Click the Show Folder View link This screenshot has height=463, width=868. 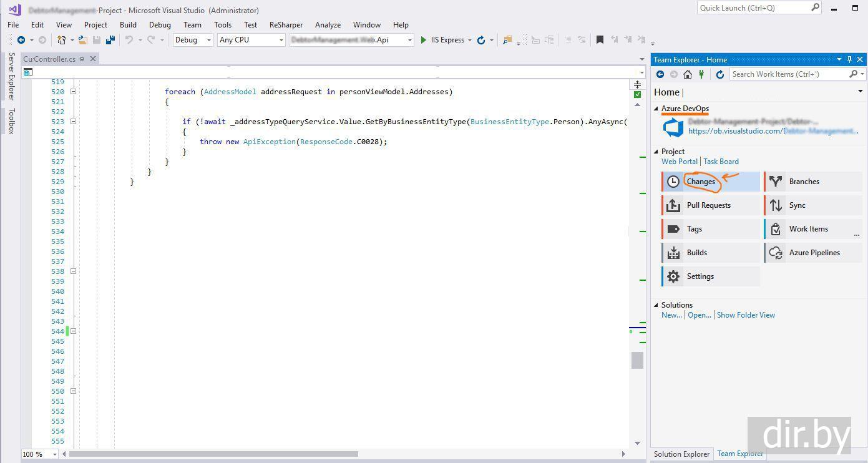[x=746, y=315]
